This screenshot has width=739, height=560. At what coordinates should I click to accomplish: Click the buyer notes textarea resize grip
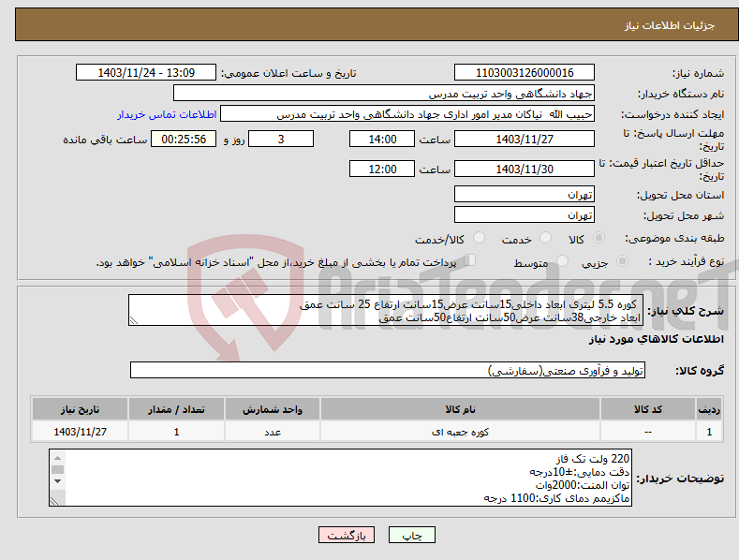(x=54, y=501)
